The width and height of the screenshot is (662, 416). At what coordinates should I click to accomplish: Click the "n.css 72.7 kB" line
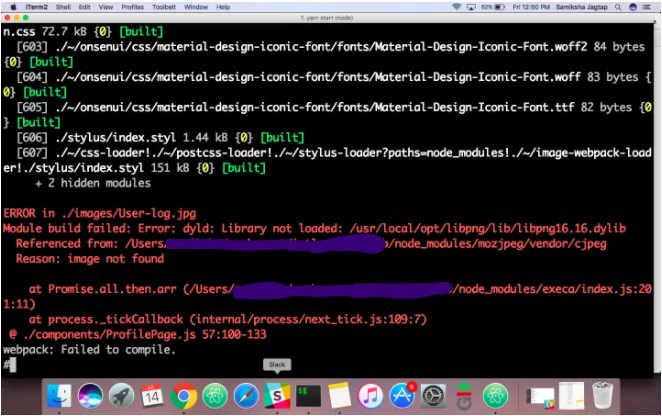(x=83, y=31)
